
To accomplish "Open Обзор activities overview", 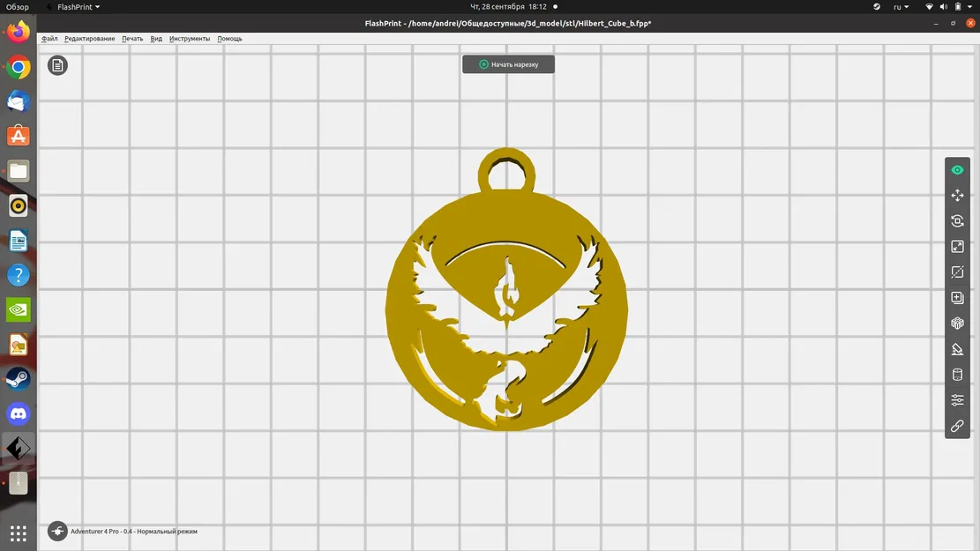I will (18, 7).
